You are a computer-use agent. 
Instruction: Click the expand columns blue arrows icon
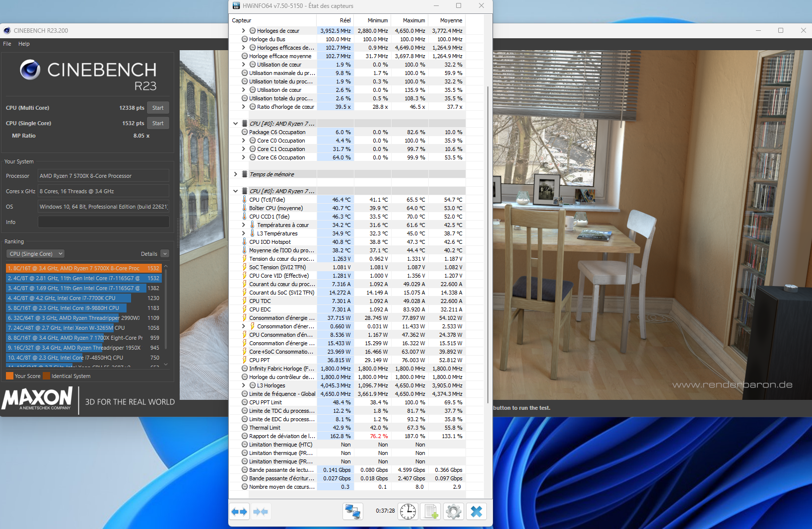[x=240, y=512]
